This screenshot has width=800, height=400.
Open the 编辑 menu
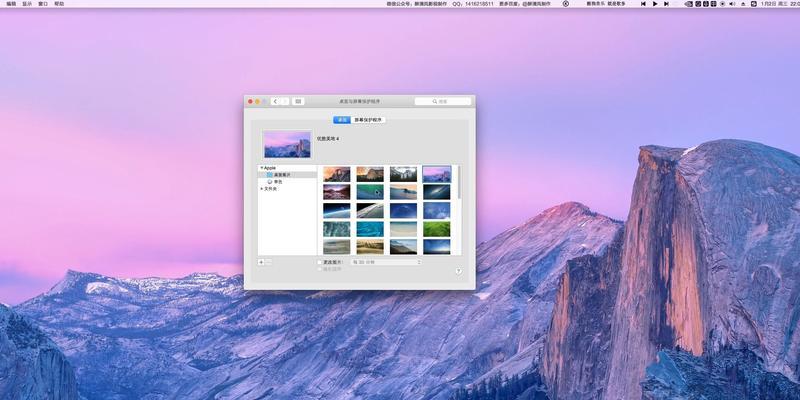coord(11,4)
